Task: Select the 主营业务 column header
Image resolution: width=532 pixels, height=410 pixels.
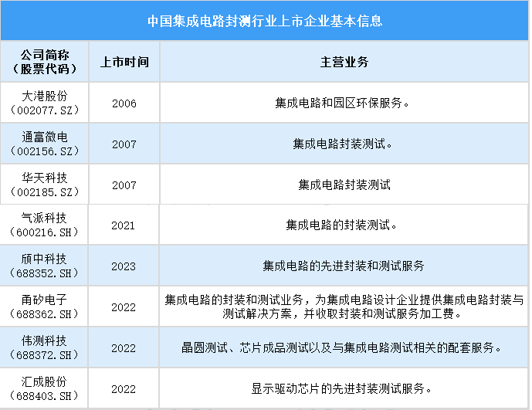Action: click(x=344, y=62)
